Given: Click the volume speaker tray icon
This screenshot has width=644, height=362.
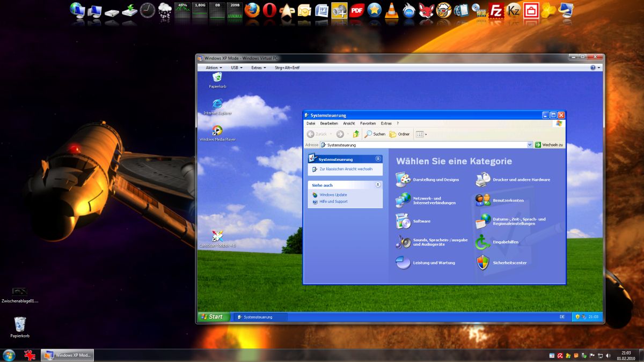Looking at the screenshot, I should [608, 356].
